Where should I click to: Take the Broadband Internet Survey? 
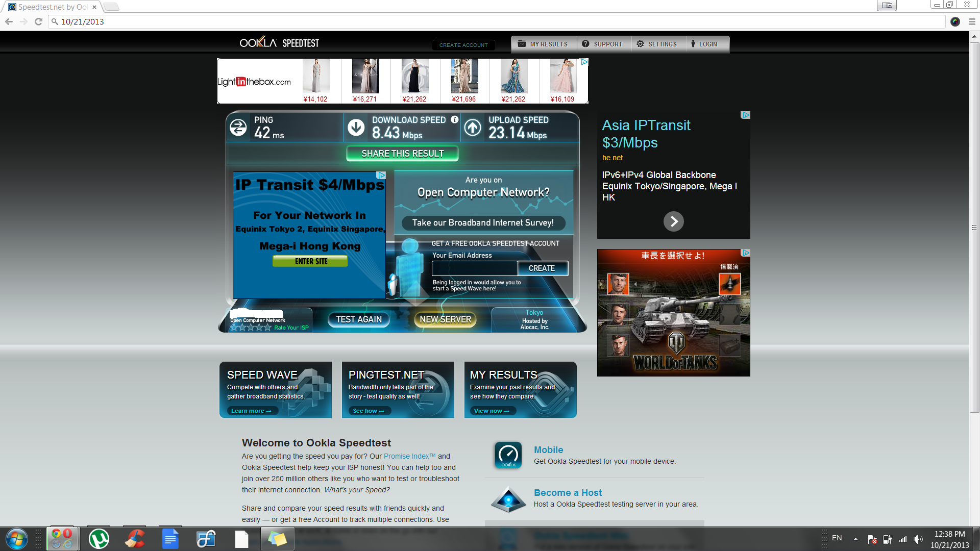point(483,222)
